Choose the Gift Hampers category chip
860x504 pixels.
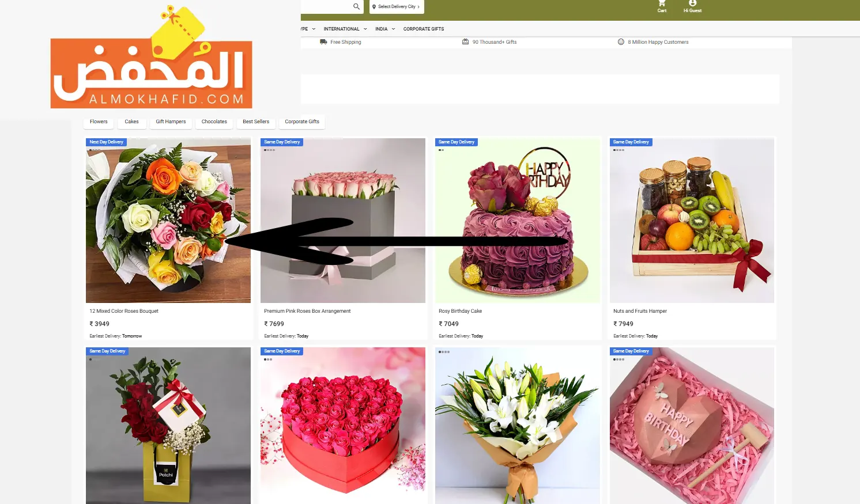coord(171,122)
